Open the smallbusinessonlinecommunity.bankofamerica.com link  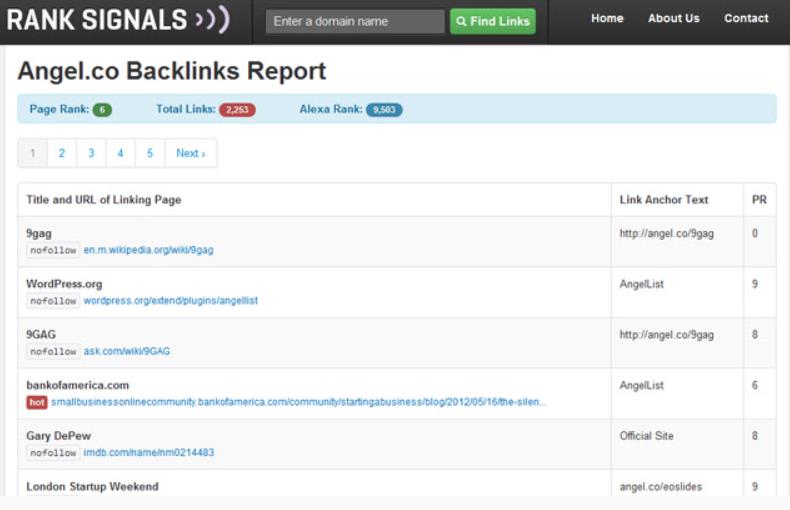point(298,402)
